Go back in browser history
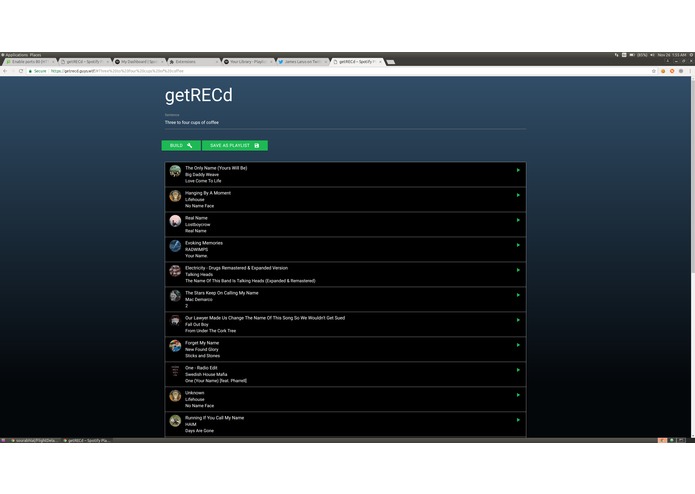This screenshot has width=695, height=494. (x=5, y=71)
